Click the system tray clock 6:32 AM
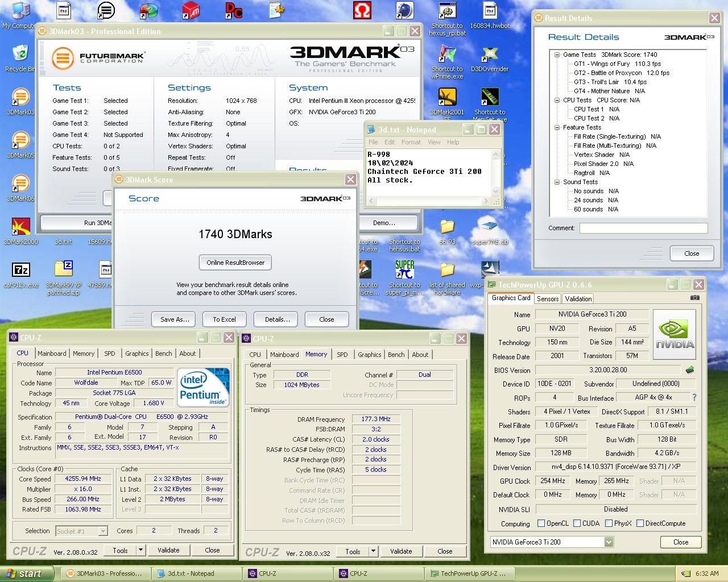This screenshot has height=582, width=728. pyautogui.click(x=706, y=573)
